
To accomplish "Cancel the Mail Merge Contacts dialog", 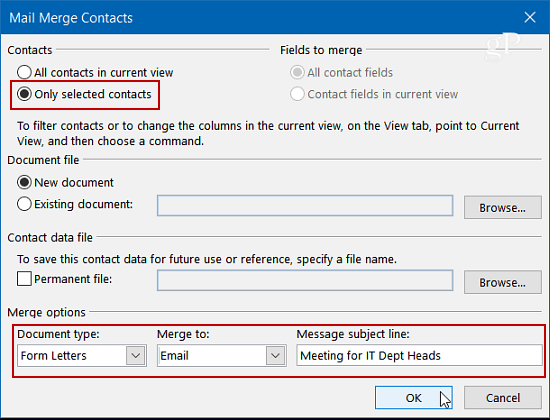I will (x=503, y=398).
